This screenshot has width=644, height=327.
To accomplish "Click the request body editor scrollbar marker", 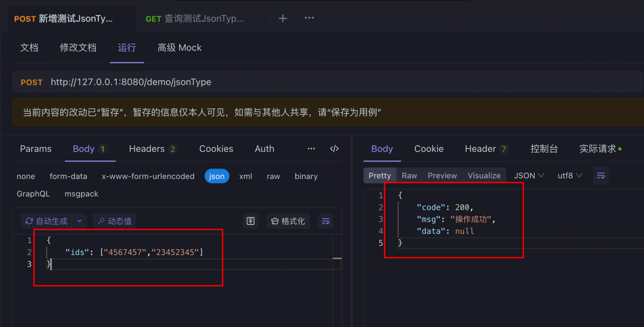I will pos(337,259).
